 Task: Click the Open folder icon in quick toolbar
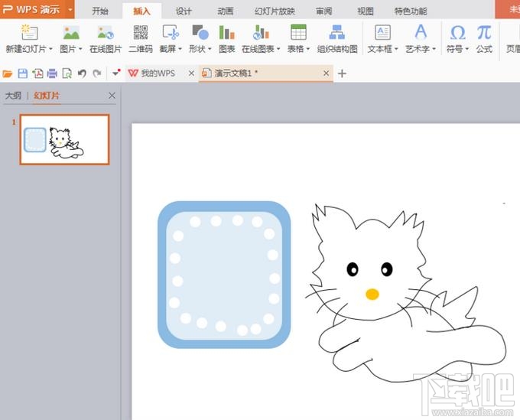click(x=8, y=73)
